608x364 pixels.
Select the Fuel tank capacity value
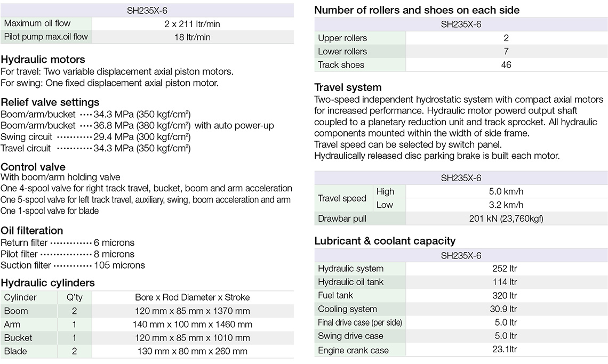[x=506, y=295]
